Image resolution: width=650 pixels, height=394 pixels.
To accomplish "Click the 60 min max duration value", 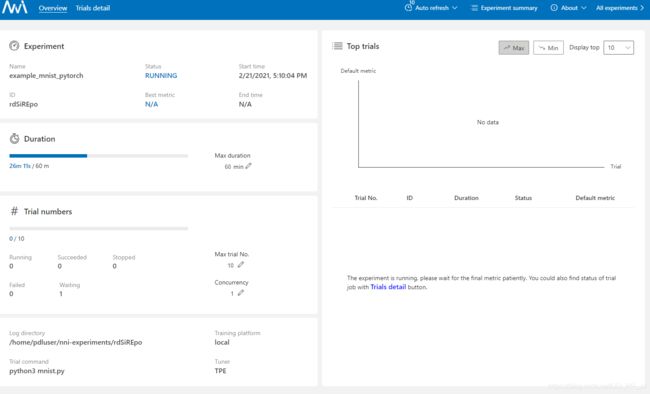I will (234, 166).
